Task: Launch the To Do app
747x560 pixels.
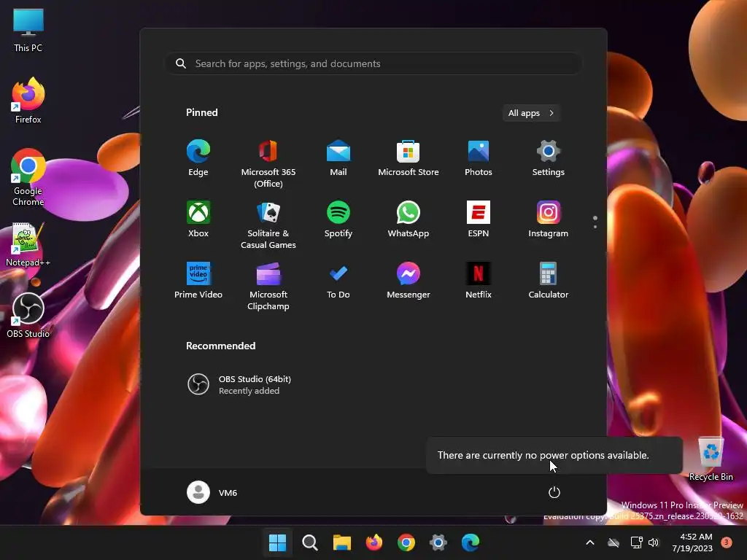Action: pos(338,281)
